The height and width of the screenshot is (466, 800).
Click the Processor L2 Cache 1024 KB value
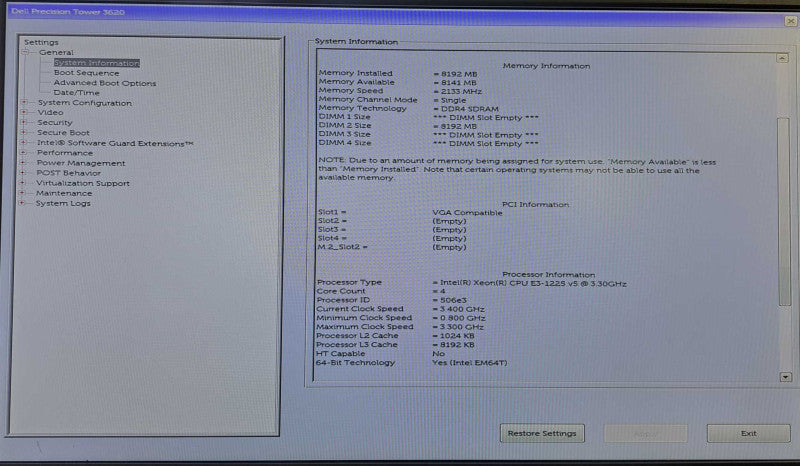(453, 336)
